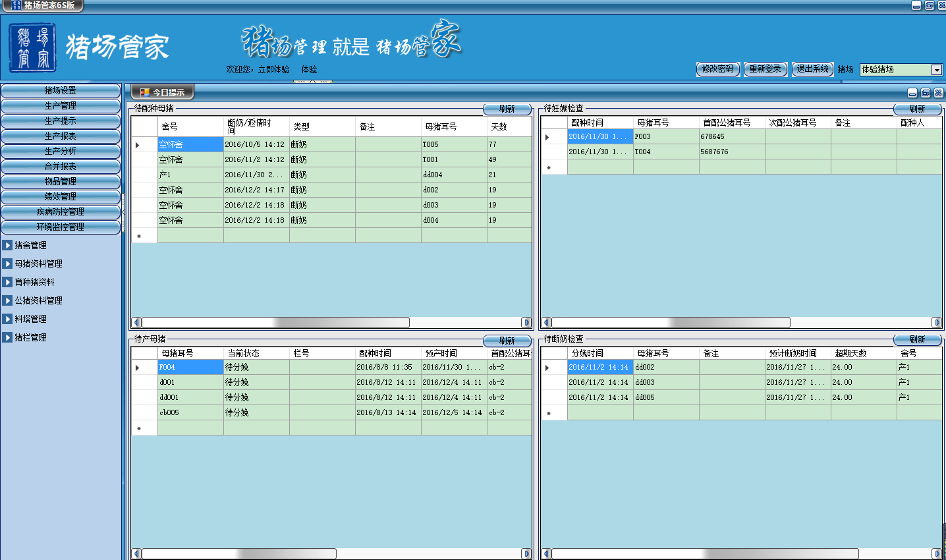Select 母猪资料管理 in sidebar tree
Viewport: 946px width, 560px height.
(39, 264)
